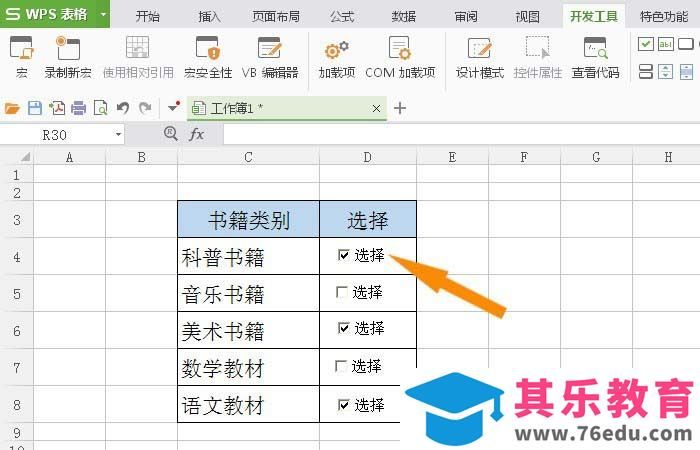This screenshot has width=700, height=450.
Task: Insert checkbox control from ribbon
Action: (x=646, y=44)
